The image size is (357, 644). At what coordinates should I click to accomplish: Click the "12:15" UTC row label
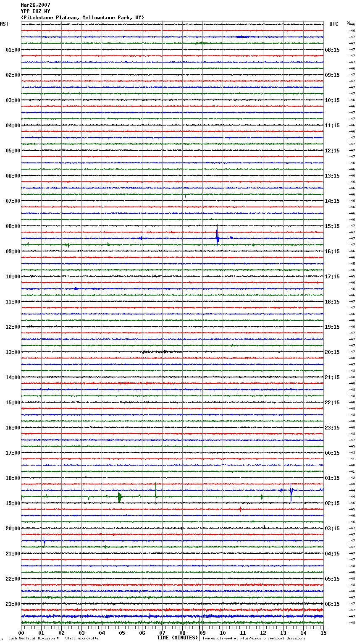tap(332, 151)
